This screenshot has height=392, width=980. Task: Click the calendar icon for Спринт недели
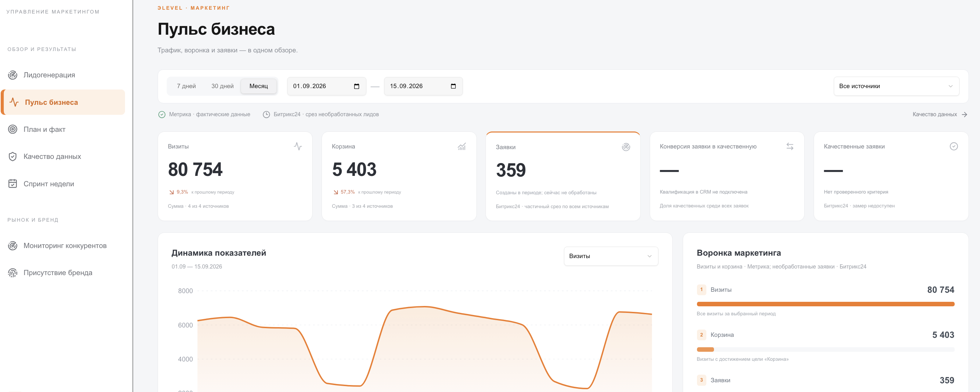click(13, 184)
